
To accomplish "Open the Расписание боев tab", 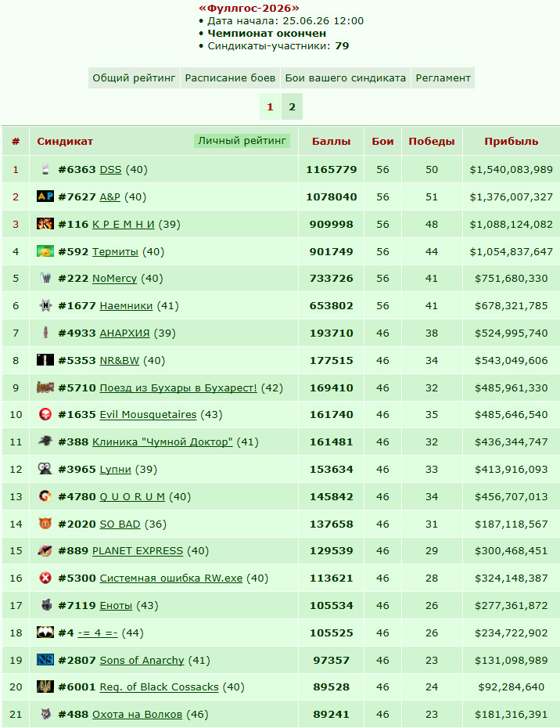I will (230, 78).
